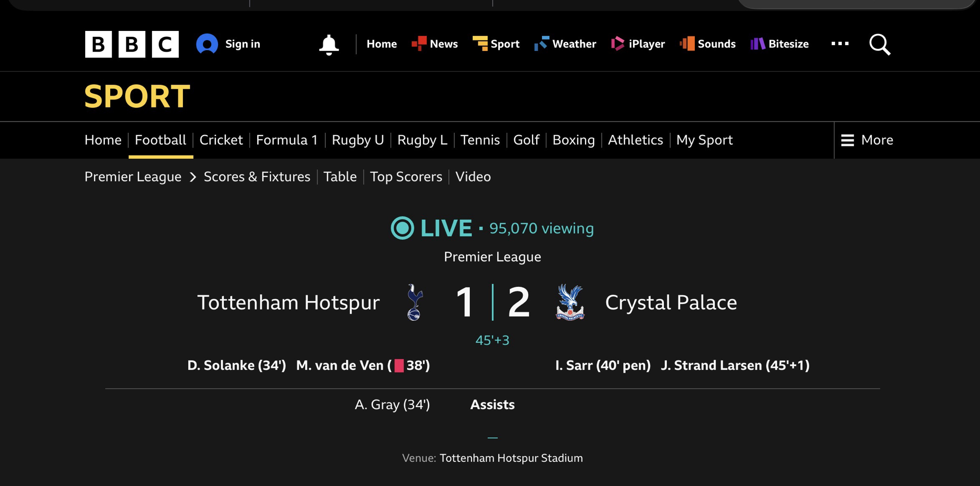Screen dimensions: 980x486
Task: Click the Crystal Palace club crest
Action: pyautogui.click(x=570, y=302)
